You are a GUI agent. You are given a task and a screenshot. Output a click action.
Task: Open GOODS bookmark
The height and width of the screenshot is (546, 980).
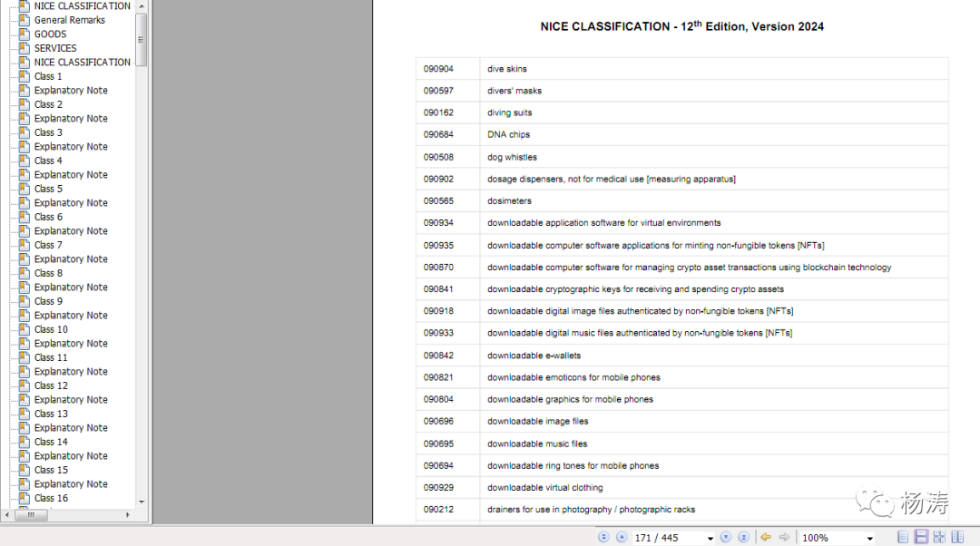pyautogui.click(x=50, y=34)
